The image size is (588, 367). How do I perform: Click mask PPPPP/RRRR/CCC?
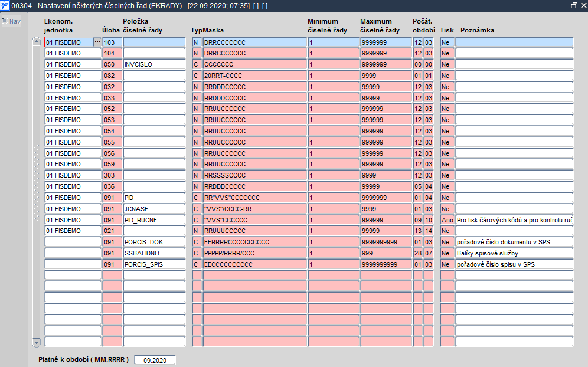tap(254, 253)
